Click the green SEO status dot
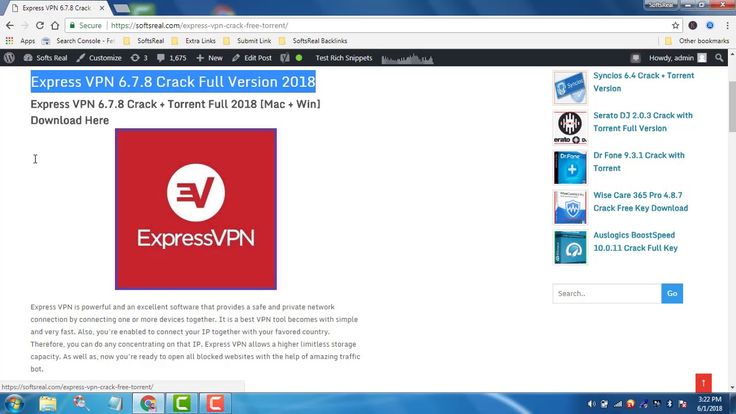 (x=299, y=58)
